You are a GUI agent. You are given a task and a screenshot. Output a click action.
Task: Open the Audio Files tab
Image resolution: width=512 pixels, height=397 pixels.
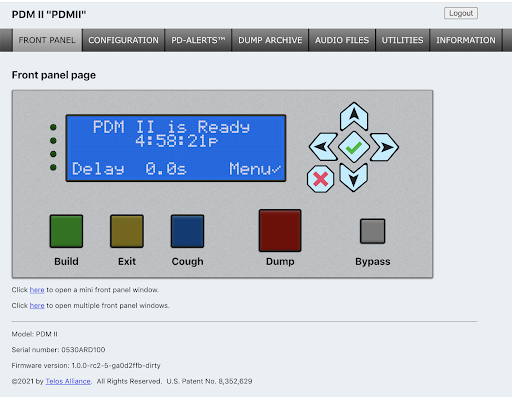(x=342, y=40)
